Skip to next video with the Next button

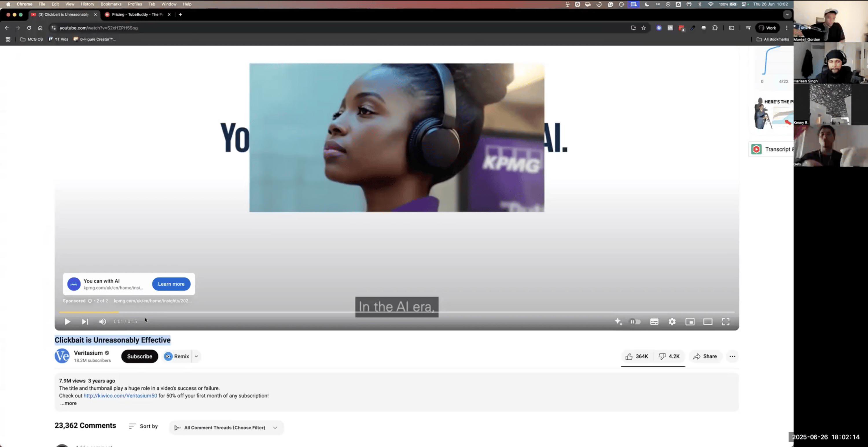coord(85,322)
